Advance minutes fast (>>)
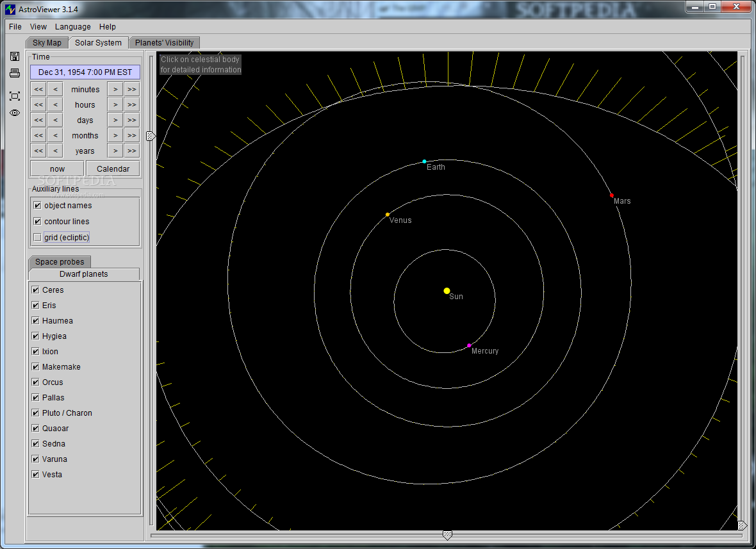This screenshot has width=756, height=549. [132, 89]
